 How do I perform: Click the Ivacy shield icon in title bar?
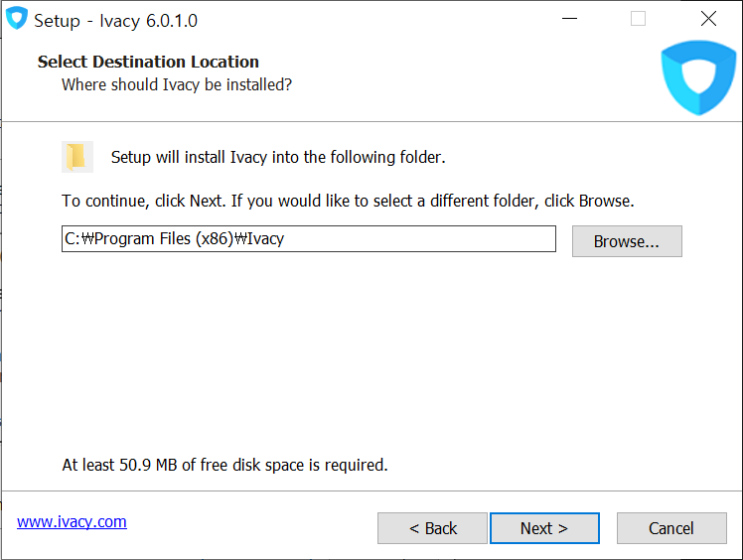(x=17, y=19)
